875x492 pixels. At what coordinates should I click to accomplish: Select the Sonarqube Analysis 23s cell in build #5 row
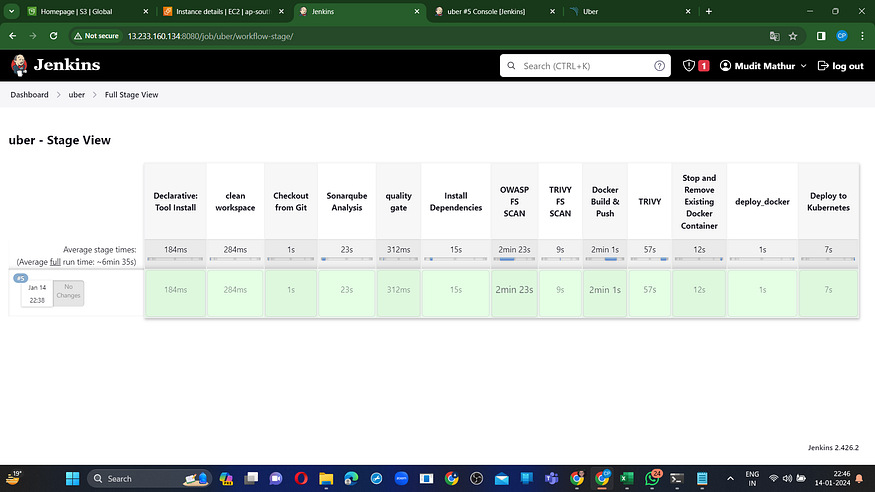point(347,293)
